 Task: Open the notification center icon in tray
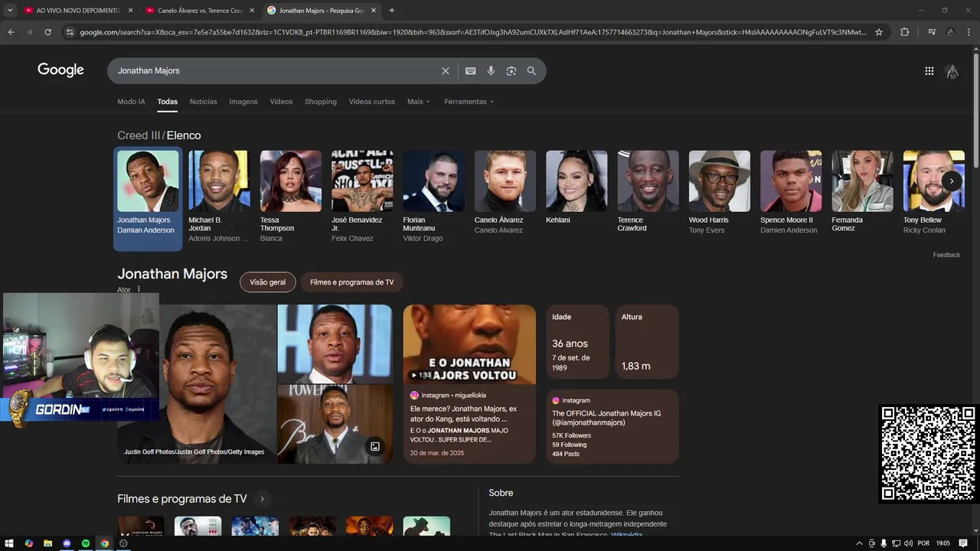pyautogui.click(x=964, y=543)
